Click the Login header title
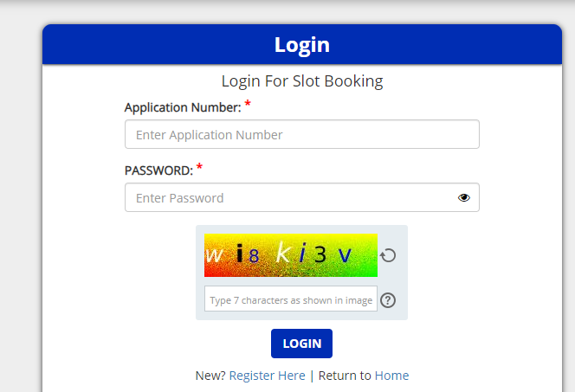The image size is (575, 392). [x=302, y=45]
